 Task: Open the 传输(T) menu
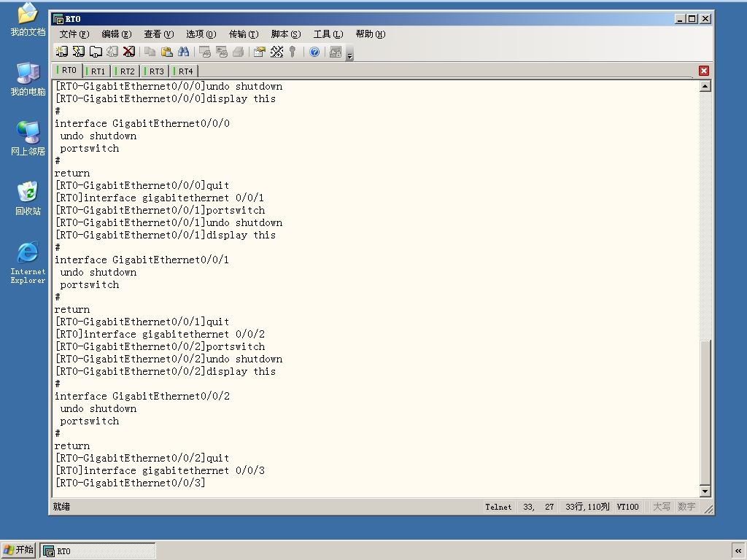click(244, 34)
